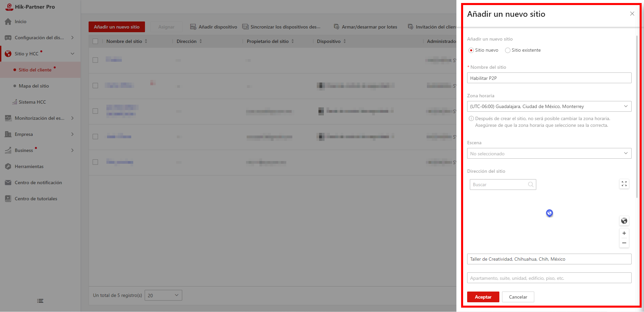Go to Centro de notificación

(38, 183)
